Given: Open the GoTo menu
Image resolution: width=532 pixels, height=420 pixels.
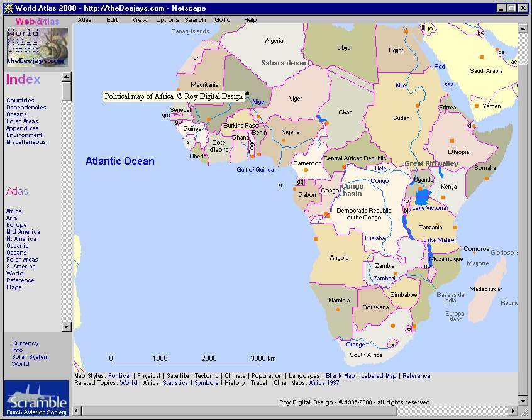Looking at the screenshot, I should [222, 19].
